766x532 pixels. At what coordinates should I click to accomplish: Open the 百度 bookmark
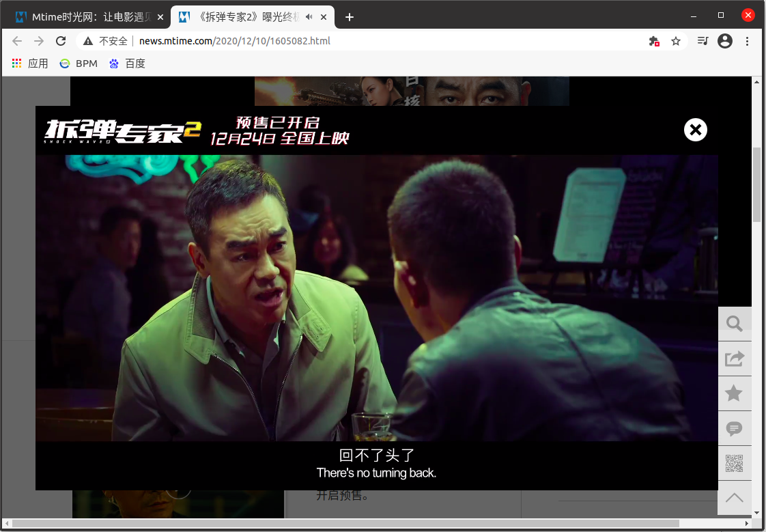point(127,64)
